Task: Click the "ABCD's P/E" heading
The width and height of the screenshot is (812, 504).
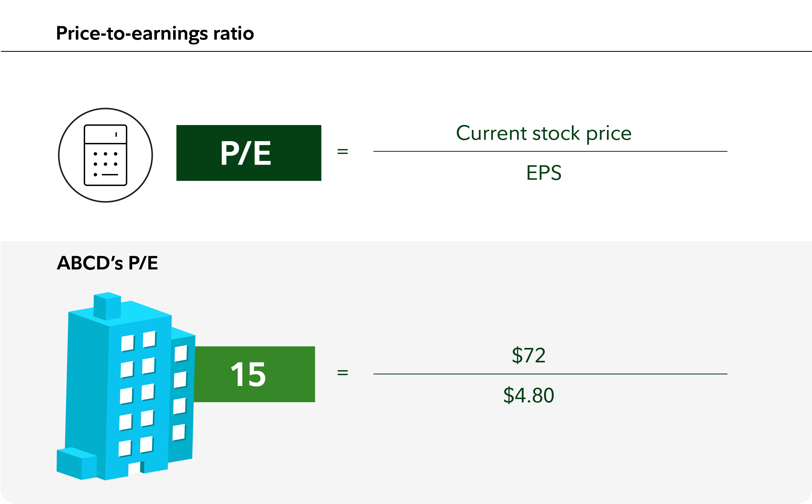Action: click(107, 263)
